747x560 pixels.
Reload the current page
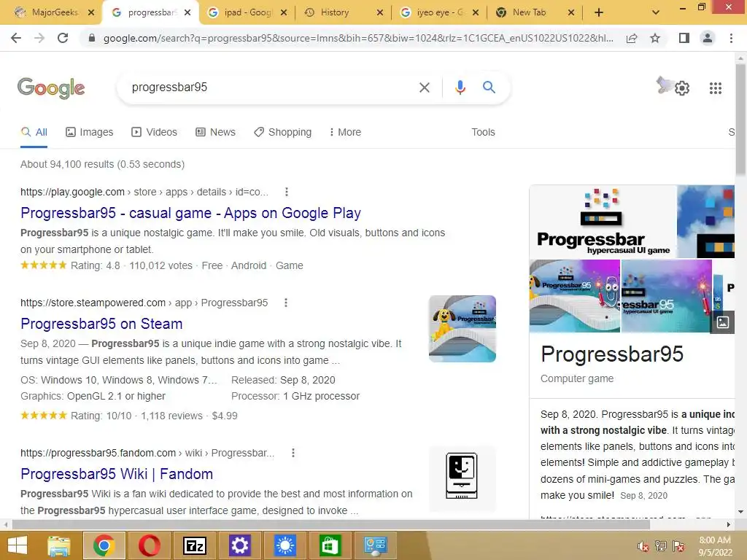point(63,38)
